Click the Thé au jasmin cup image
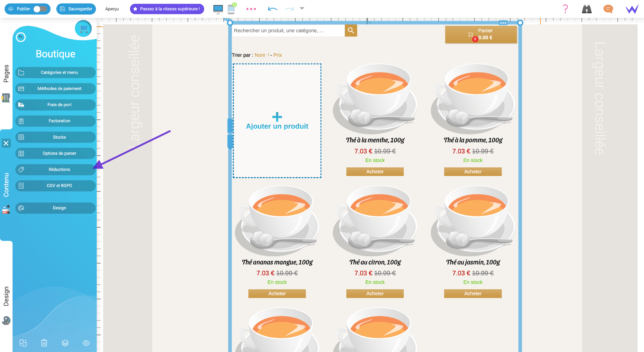644x352 pixels. point(473,220)
